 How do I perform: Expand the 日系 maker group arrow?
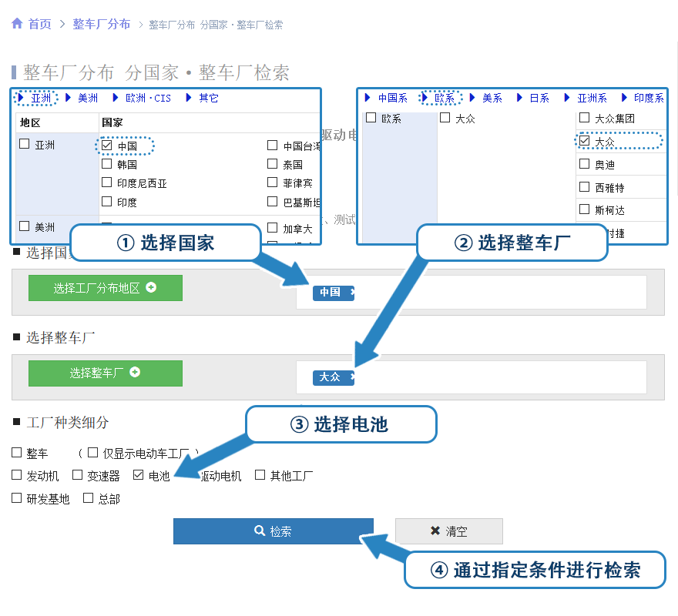(x=520, y=98)
